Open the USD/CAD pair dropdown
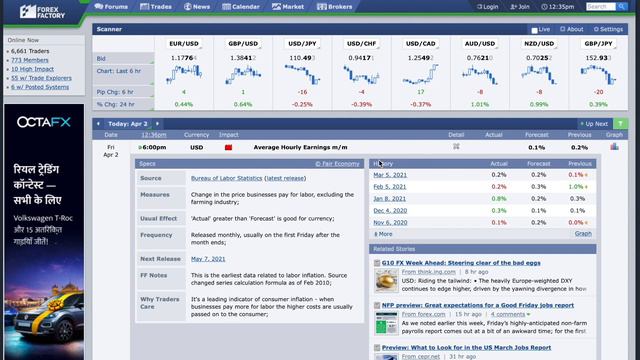 tap(420, 44)
